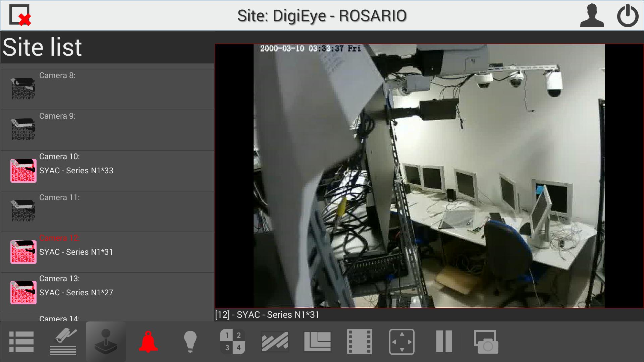Click the Camera 8 off-state camera icon

pos(23,89)
